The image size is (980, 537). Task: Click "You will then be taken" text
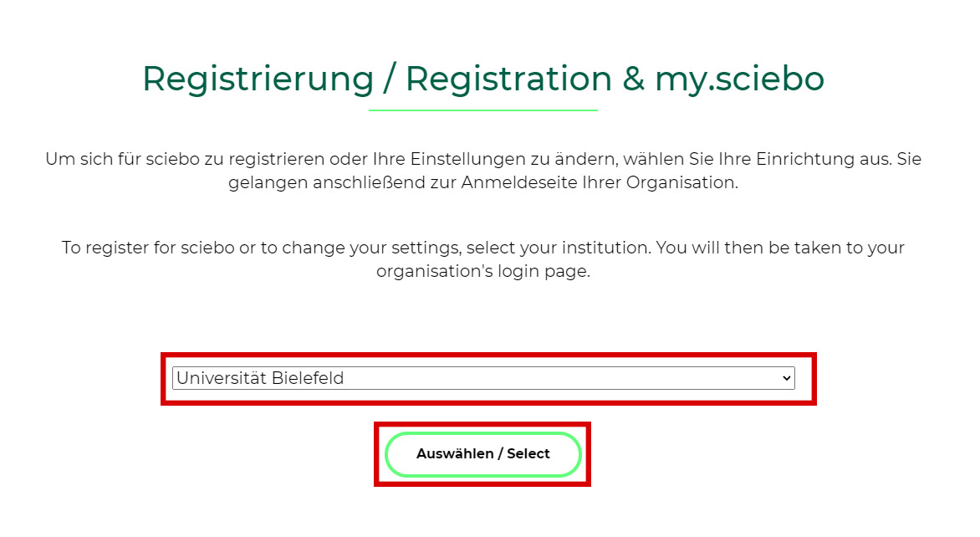tap(738, 248)
